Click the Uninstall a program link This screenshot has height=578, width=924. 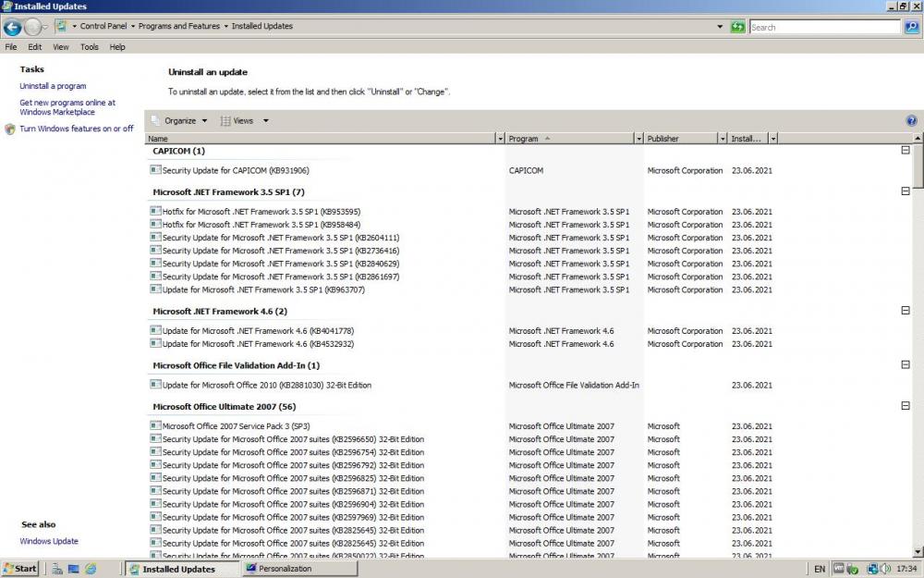point(53,86)
